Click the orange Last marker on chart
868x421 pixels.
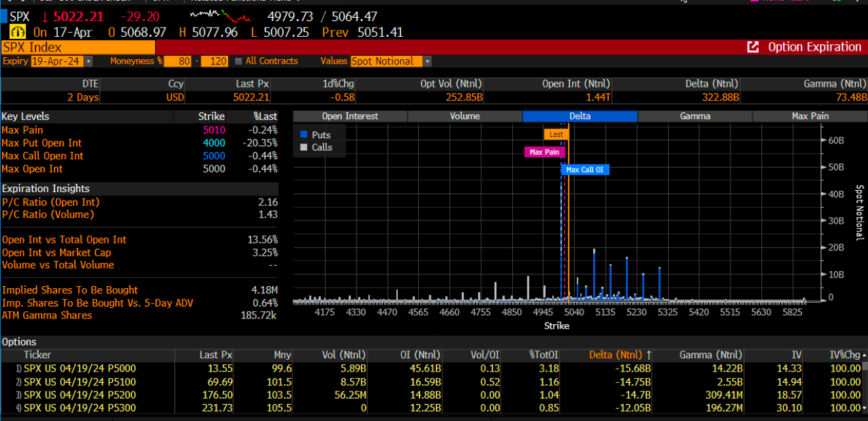[556, 134]
